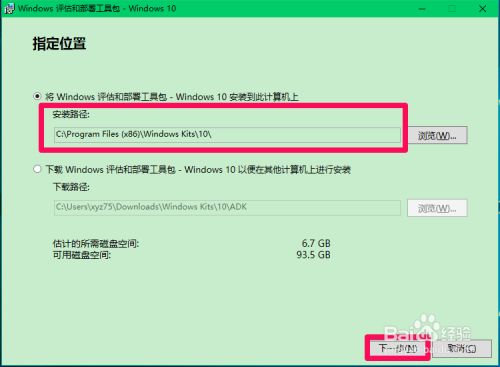
Task: Click the 下载路径 label
Action: pyautogui.click(x=71, y=187)
